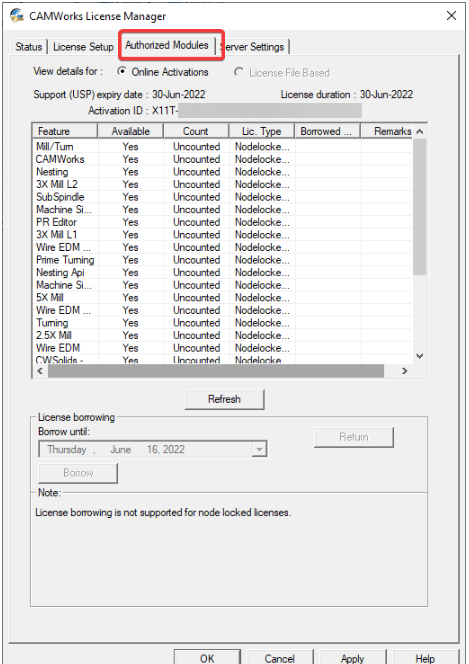
Task: Confirm with the OK button
Action: pyautogui.click(x=207, y=658)
